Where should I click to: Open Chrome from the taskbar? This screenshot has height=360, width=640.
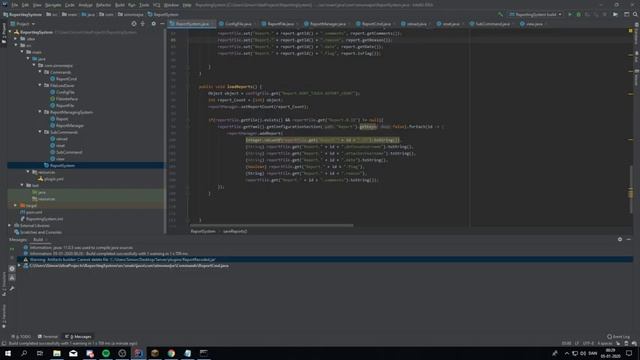(x=171, y=353)
